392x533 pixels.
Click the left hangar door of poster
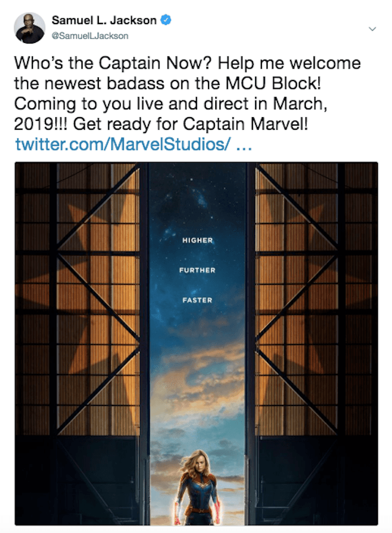tap(82, 343)
